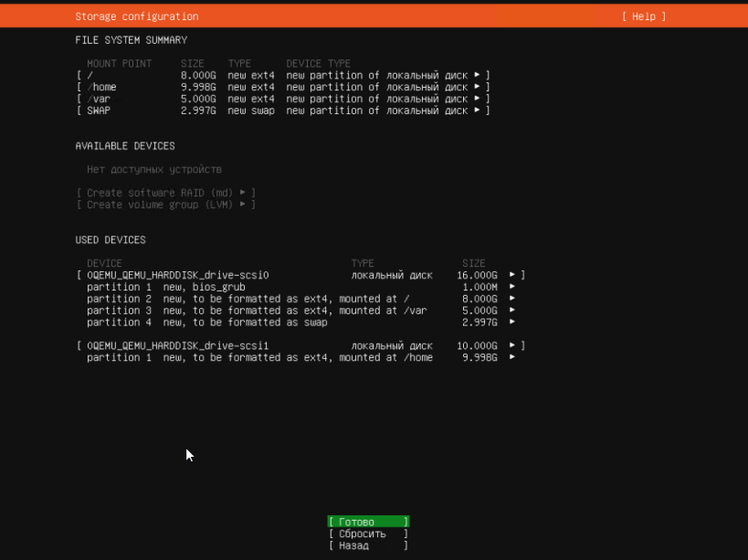Open the /var mount point entry
The height and width of the screenshot is (560, 748).
pos(283,99)
